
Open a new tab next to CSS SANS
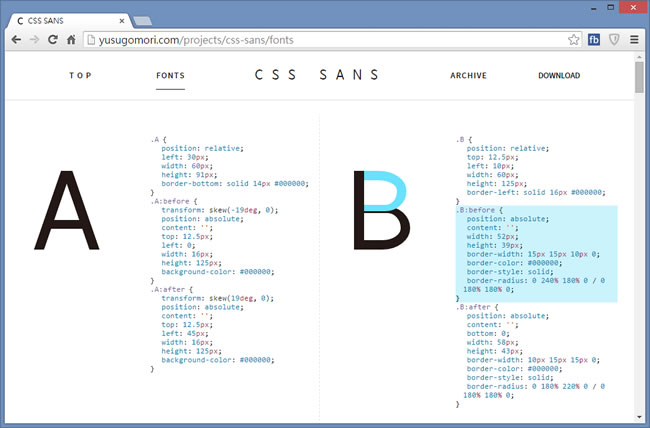coord(142,20)
